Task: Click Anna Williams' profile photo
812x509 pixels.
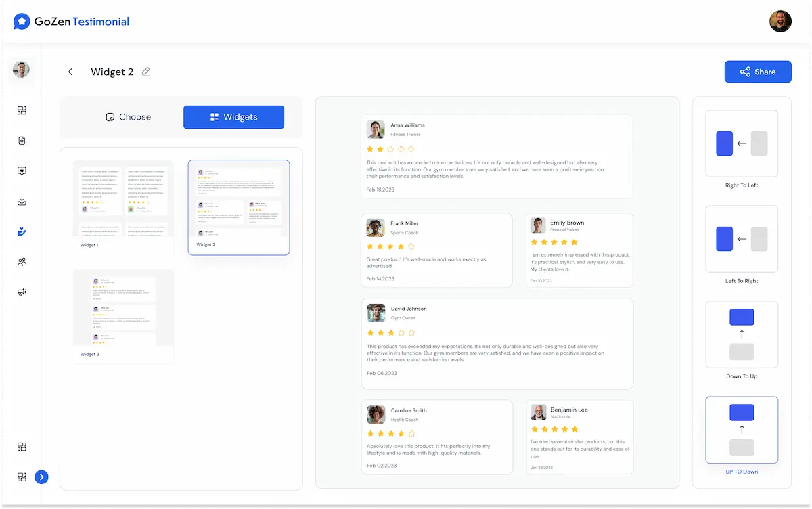Action: point(376,129)
